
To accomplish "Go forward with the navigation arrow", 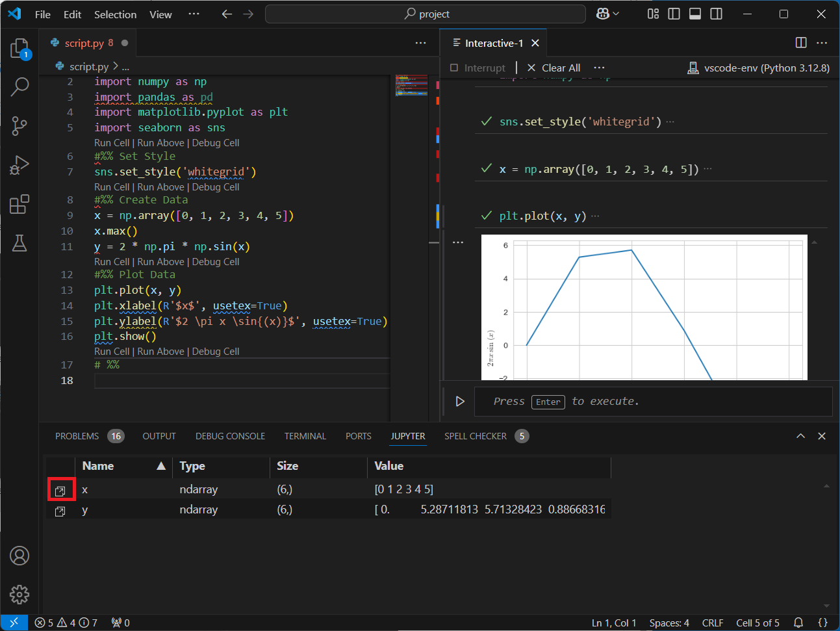I will coord(248,14).
